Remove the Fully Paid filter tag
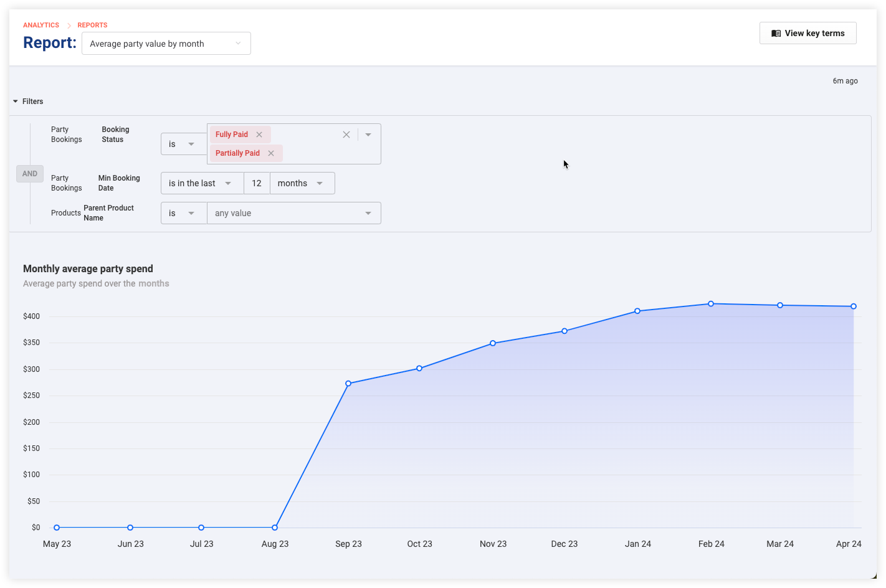Viewport: 886px width, 588px height. coord(259,135)
